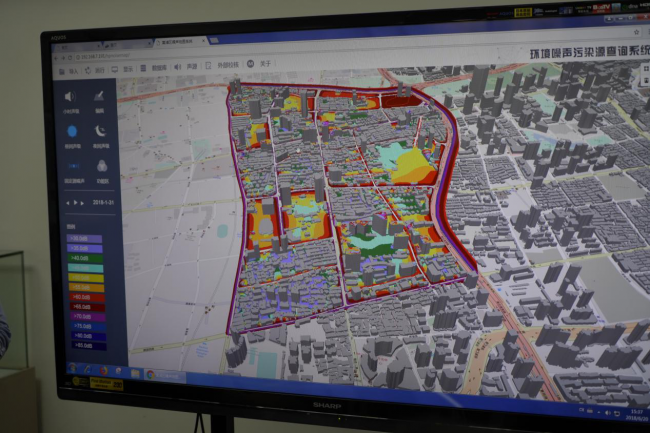Image resolution: width=650 pixels, height=433 pixels.
Task: Click the speaker hourly noise icon in sidebar
Action: pyautogui.click(x=71, y=97)
